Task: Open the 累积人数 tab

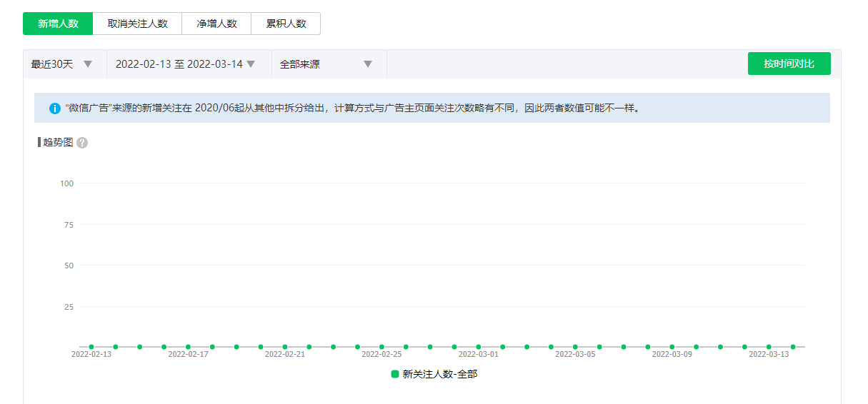Action: coord(286,24)
